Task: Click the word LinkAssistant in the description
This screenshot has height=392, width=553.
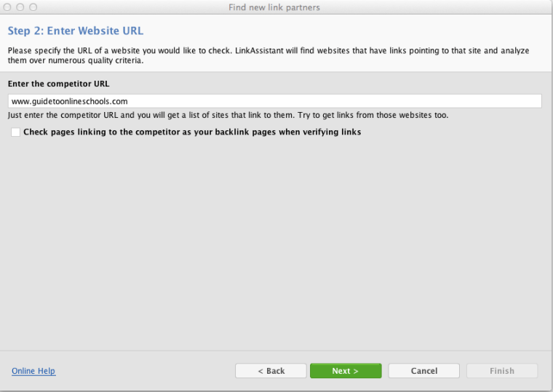Action: point(259,51)
